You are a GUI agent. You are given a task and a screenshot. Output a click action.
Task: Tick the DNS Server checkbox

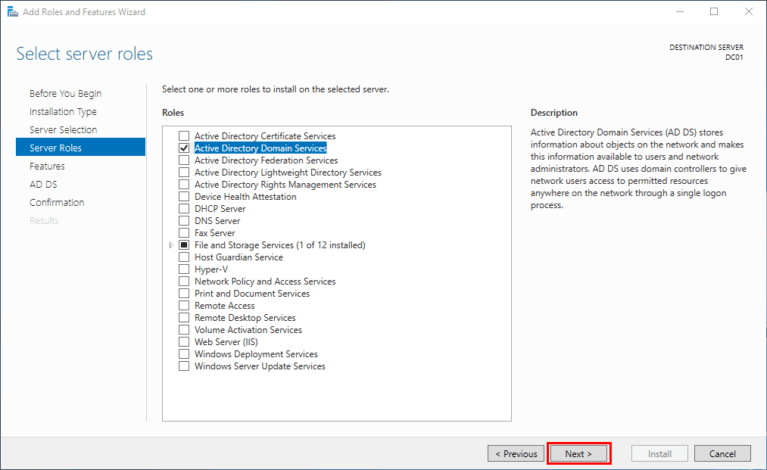[184, 221]
